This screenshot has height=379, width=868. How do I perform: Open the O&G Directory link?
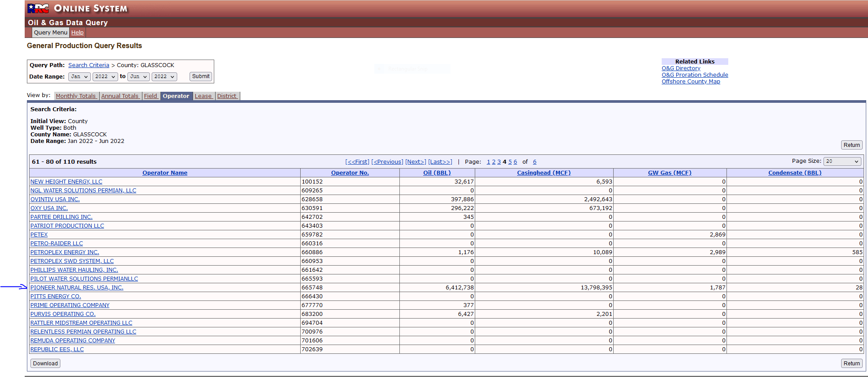[681, 68]
